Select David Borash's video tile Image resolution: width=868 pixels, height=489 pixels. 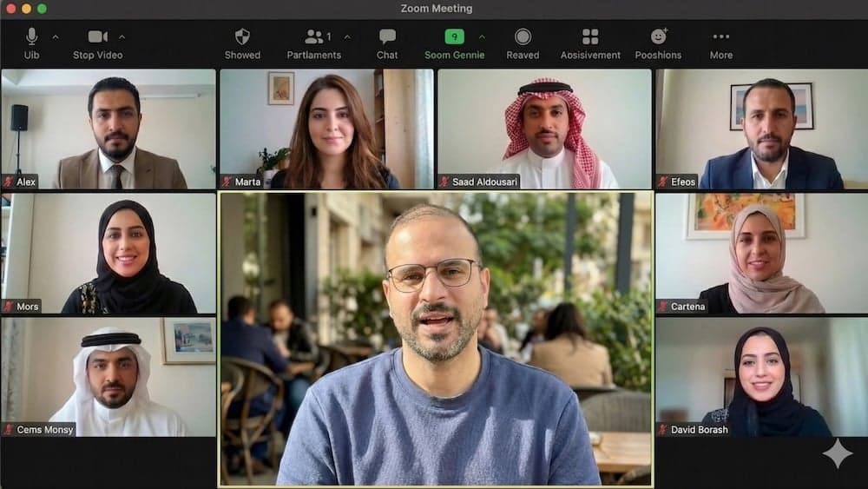click(762, 377)
